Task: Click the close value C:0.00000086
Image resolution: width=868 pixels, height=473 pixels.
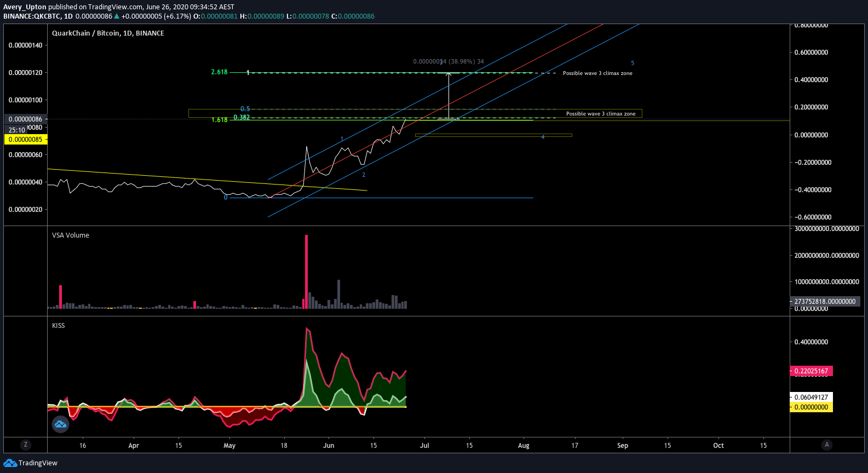Action: coord(353,16)
